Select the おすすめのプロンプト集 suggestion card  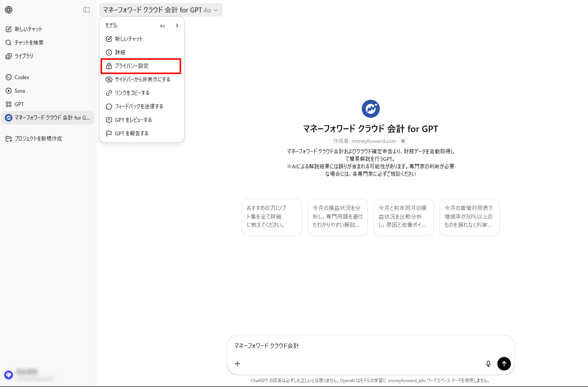pyautogui.click(x=272, y=217)
